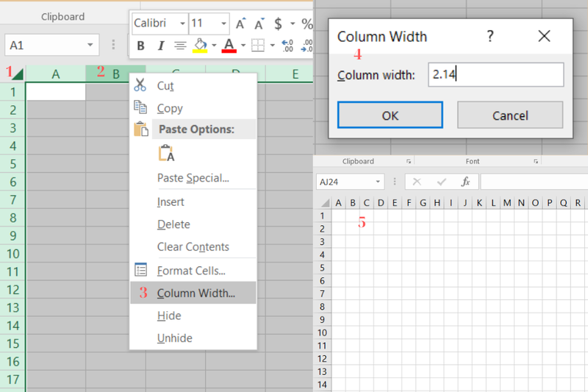Open the Clipboard dialog launcher in right window
The image size is (588, 392).
[409, 161]
